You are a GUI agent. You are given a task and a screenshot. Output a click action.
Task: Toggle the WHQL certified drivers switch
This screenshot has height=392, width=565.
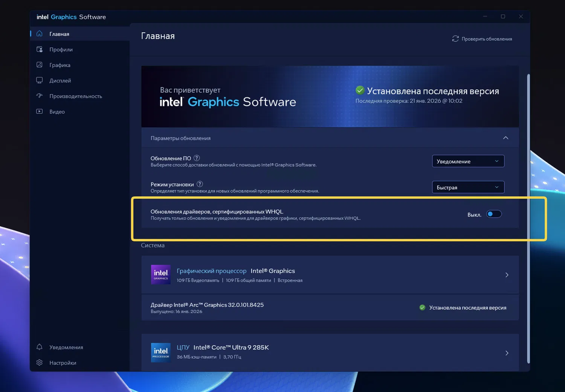point(494,214)
